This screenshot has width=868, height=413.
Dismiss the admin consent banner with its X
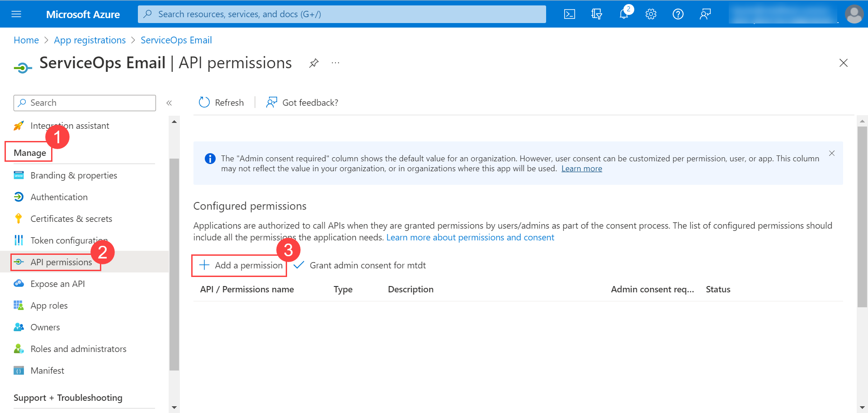[x=832, y=153]
